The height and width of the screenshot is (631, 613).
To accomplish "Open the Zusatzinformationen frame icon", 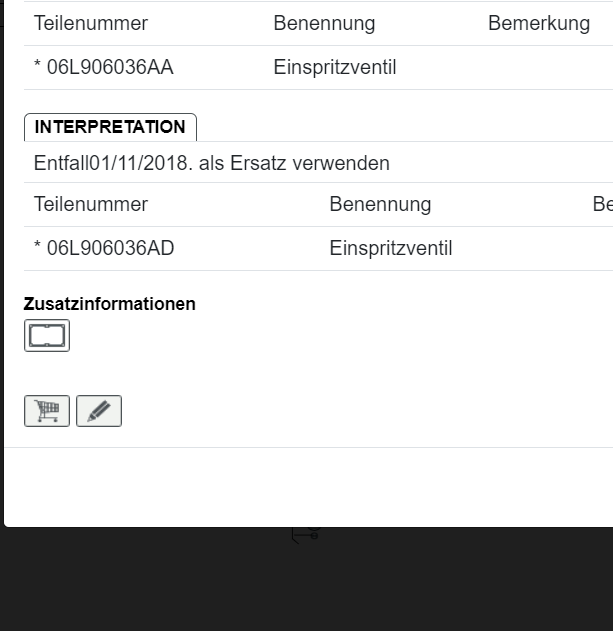I will click(x=47, y=336).
